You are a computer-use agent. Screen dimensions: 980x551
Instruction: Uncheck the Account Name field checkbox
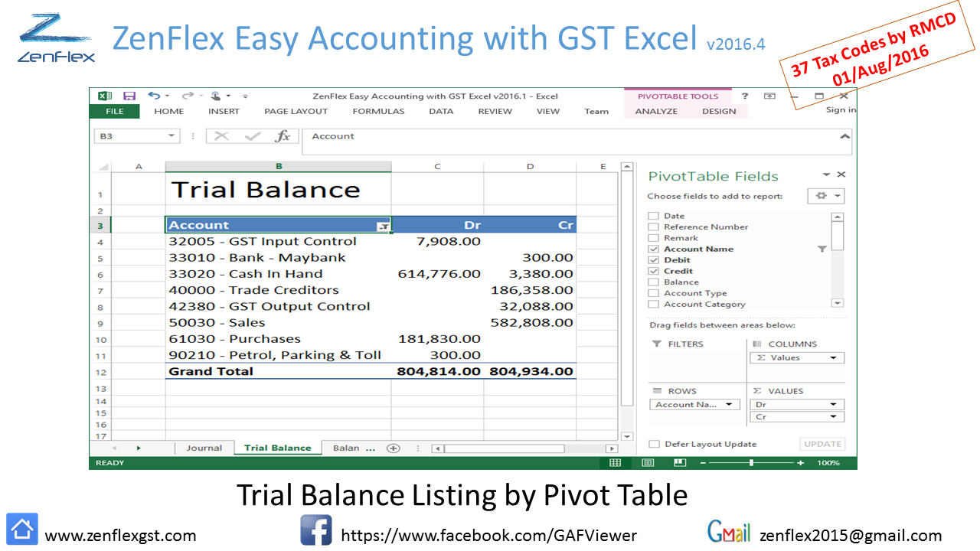tap(653, 249)
